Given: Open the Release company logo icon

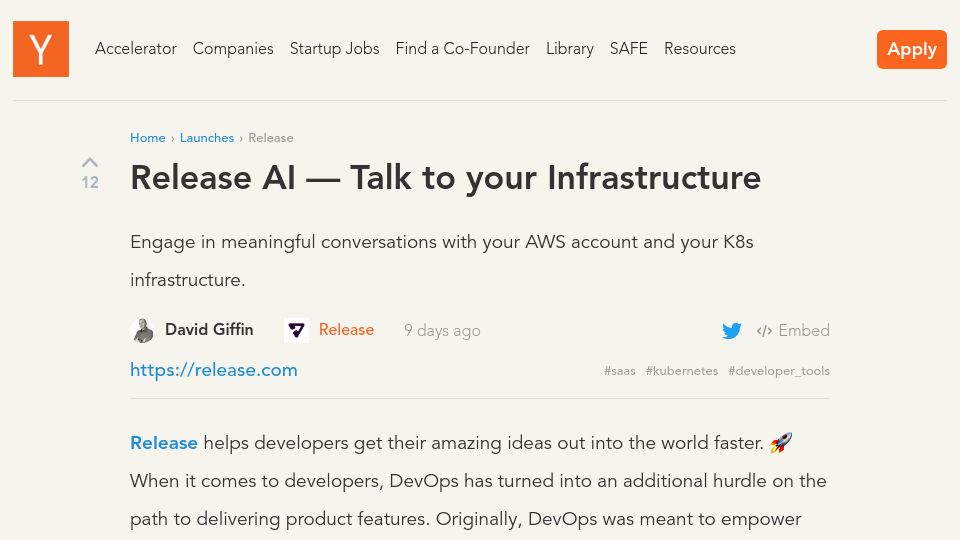Looking at the screenshot, I should tap(296, 331).
